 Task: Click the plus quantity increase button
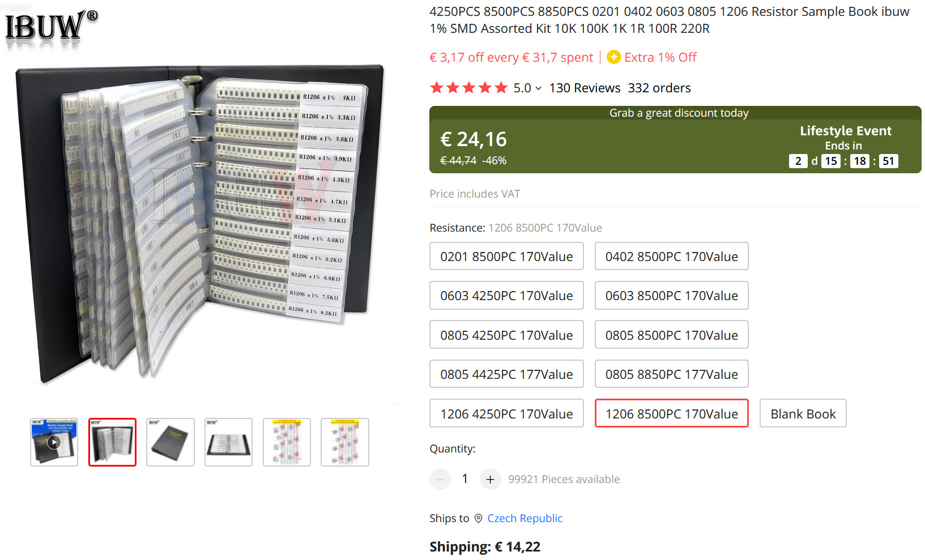[x=490, y=479]
